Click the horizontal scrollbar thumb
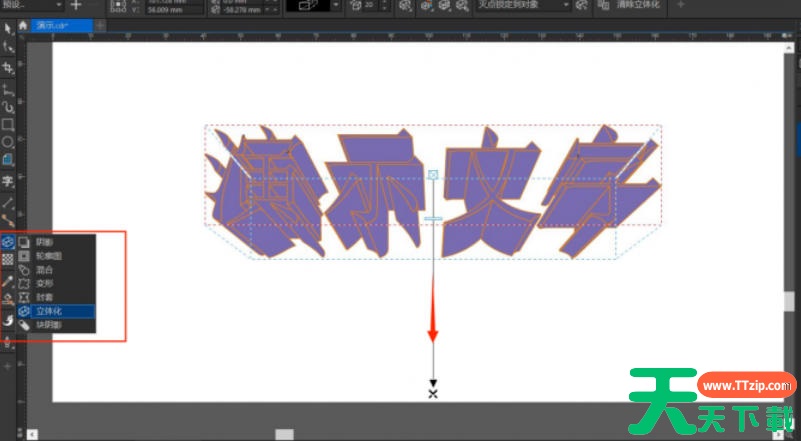The width and height of the screenshot is (801, 441). tap(285, 434)
